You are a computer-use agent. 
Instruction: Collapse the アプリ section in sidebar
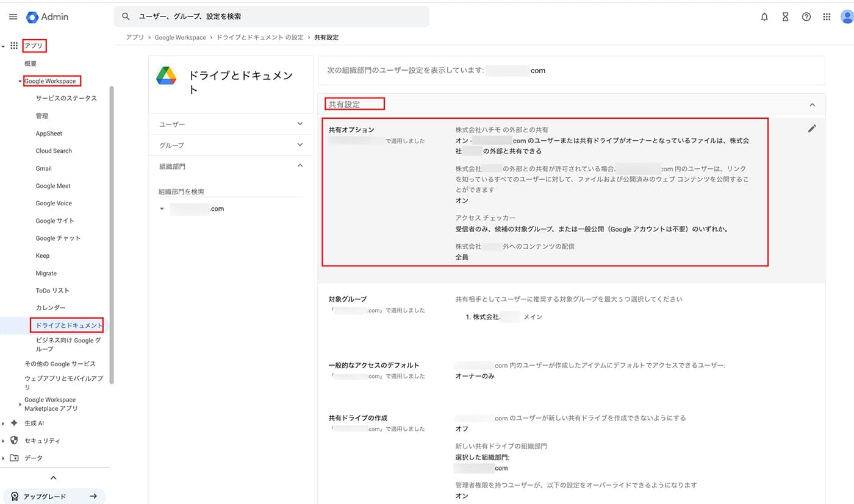pos(3,46)
